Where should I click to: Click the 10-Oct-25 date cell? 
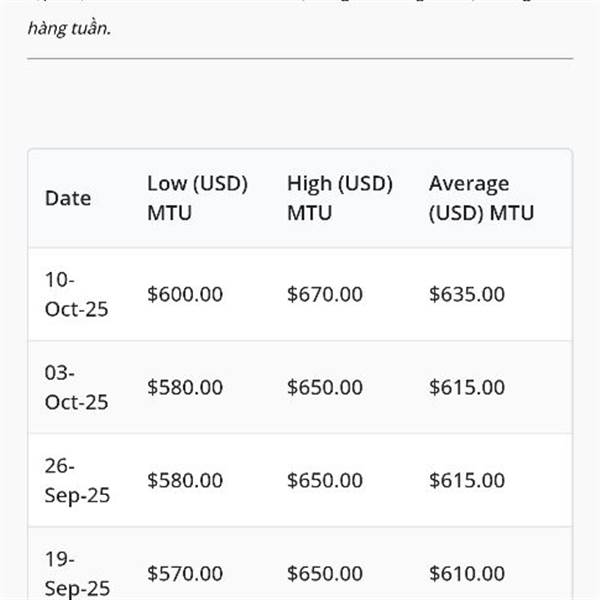(x=76, y=294)
